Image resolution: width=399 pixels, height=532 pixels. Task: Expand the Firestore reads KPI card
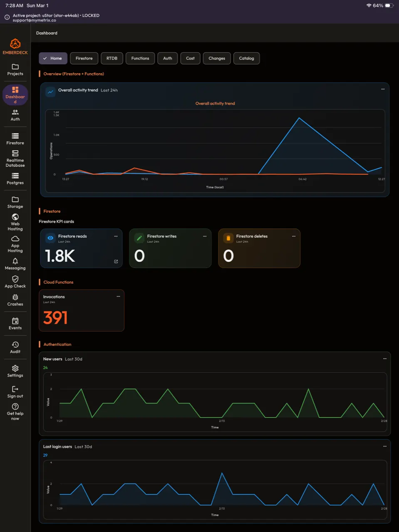point(116,261)
